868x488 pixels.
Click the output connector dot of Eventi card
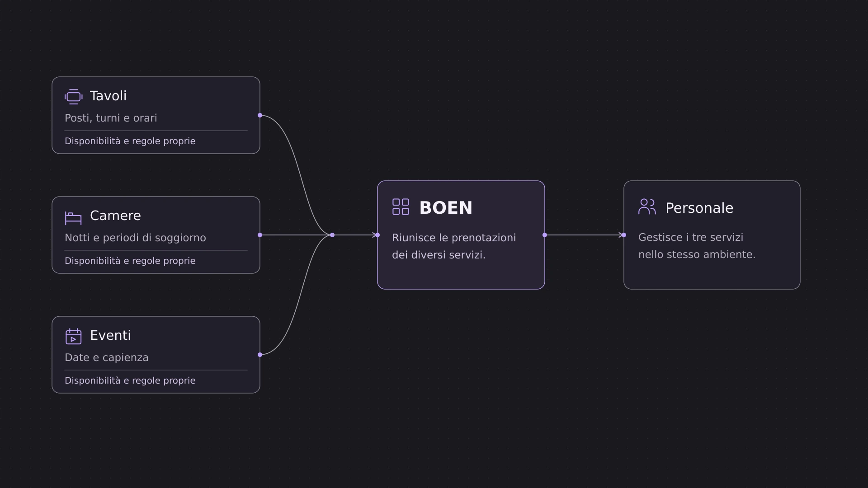click(260, 355)
